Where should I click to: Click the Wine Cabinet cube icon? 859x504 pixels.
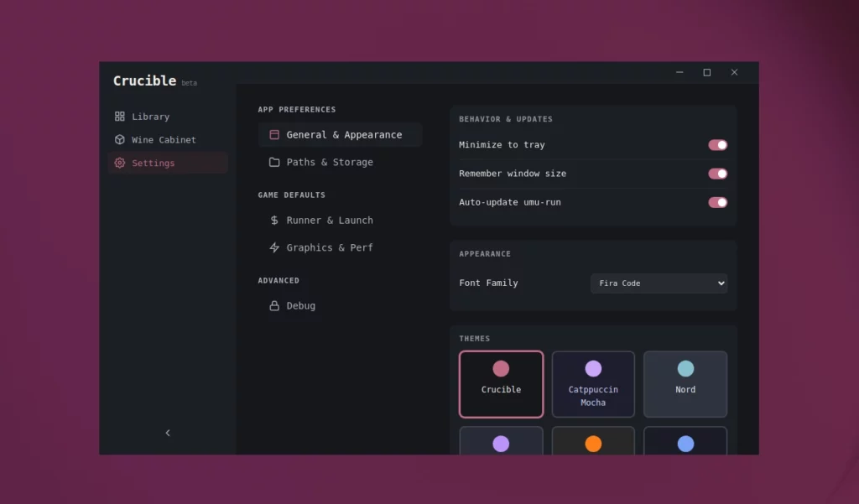[120, 140]
